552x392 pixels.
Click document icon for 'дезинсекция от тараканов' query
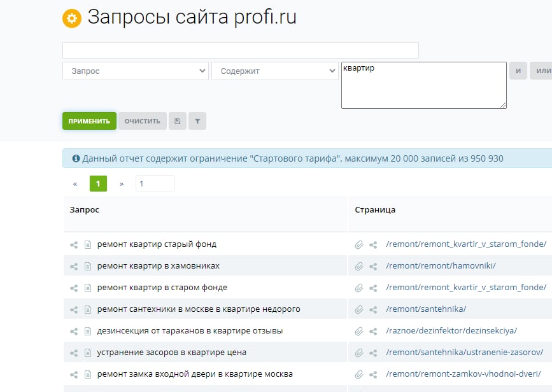tap(88, 332)
